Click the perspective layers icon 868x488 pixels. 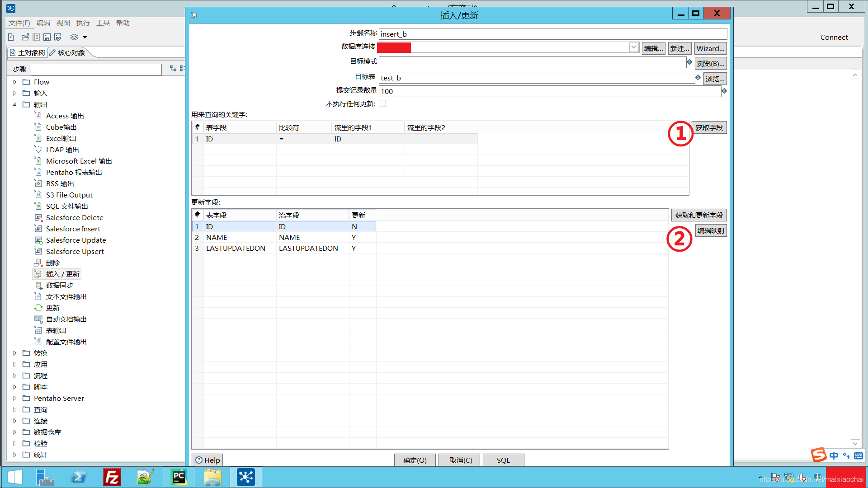[x=74, y=37]
